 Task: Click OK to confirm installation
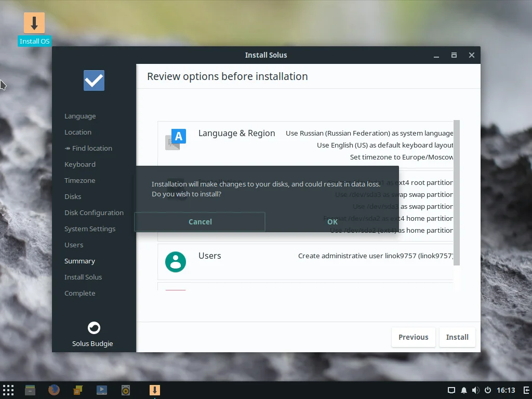(332, 222)
